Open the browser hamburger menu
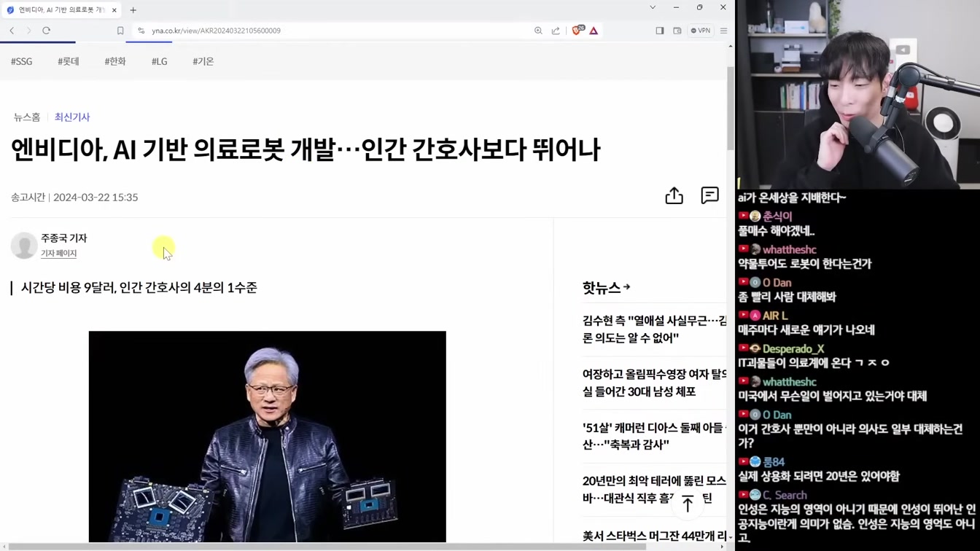Screen dimensions: 980x551 [724, 31]
